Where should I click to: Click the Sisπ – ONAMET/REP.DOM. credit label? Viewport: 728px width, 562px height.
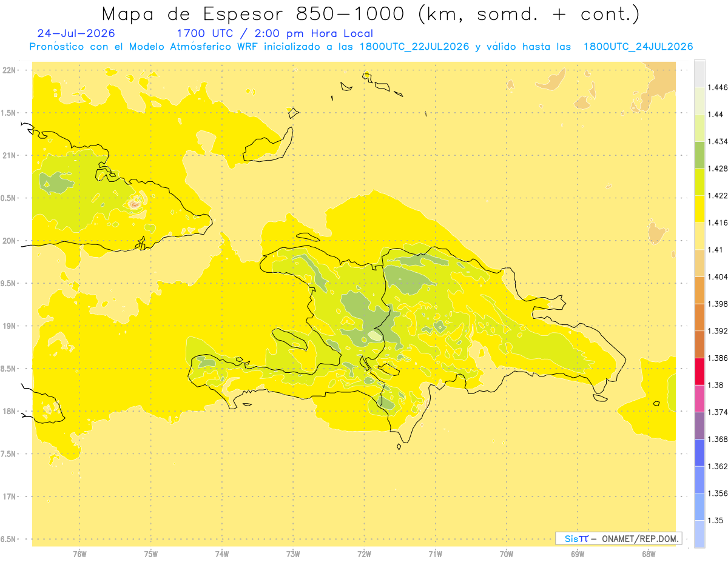pos(619,538)
